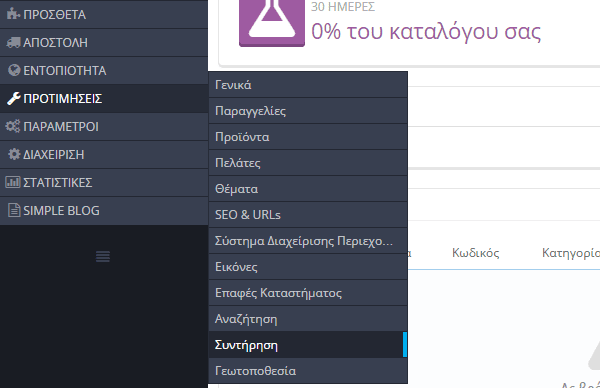Viewport: 600px width, 388px height.
Task: Click the cog icon beside ΔΙΑΧΕΙΡΙΣΗ
Action: 14,154
